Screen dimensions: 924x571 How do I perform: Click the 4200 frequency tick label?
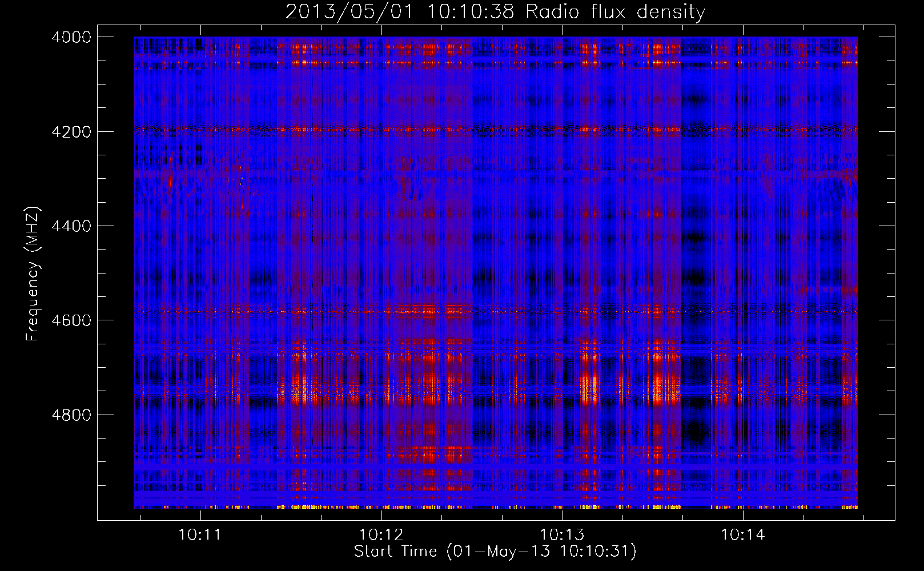pyautogui.click(x=71, y=131)
